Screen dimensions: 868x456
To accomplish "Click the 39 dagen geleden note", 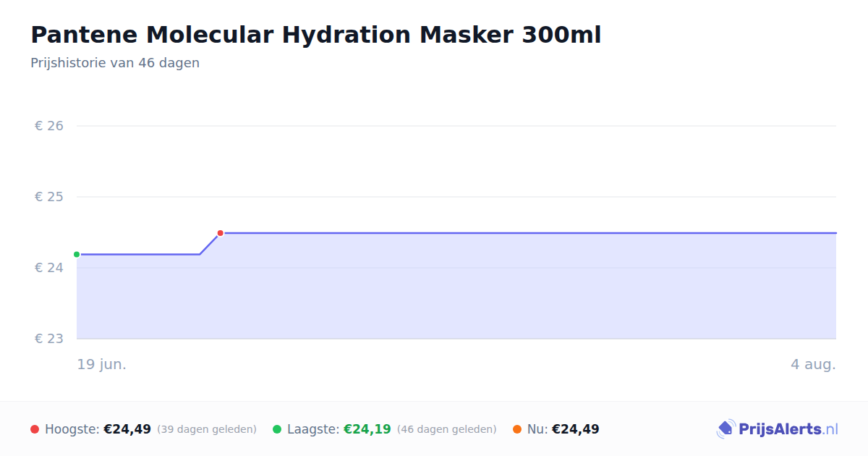I will [207, 430].
